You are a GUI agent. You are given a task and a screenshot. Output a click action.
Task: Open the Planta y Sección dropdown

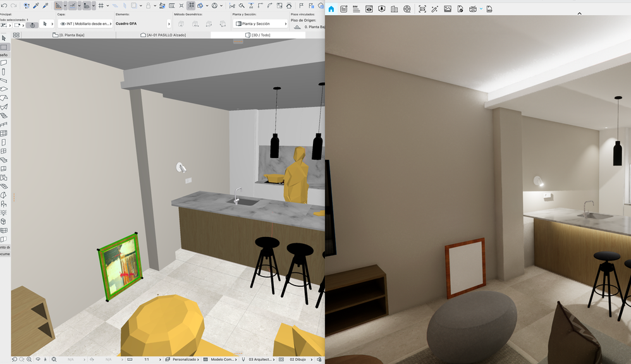click(x=260, y=24)
